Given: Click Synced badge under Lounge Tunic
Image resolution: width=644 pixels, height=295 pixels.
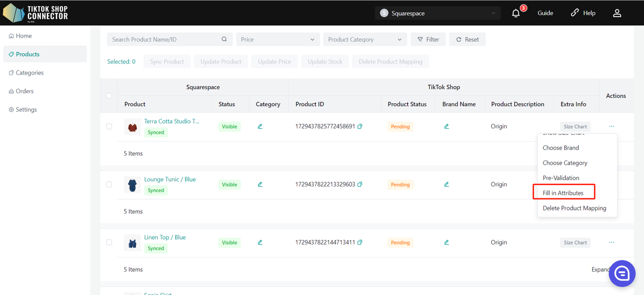Looking at the screenshot, I should (156, 190).
